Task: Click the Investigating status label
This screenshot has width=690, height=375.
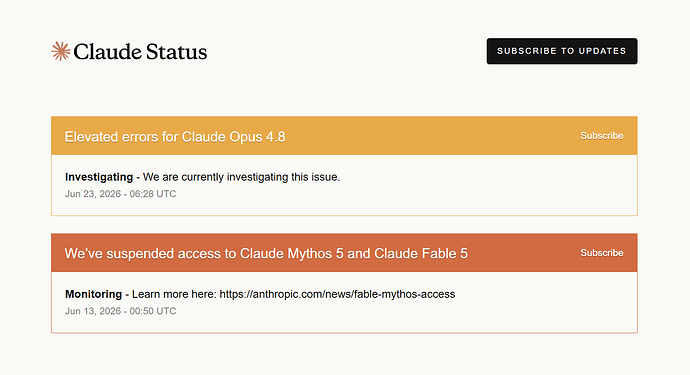Action: (99, 177)
